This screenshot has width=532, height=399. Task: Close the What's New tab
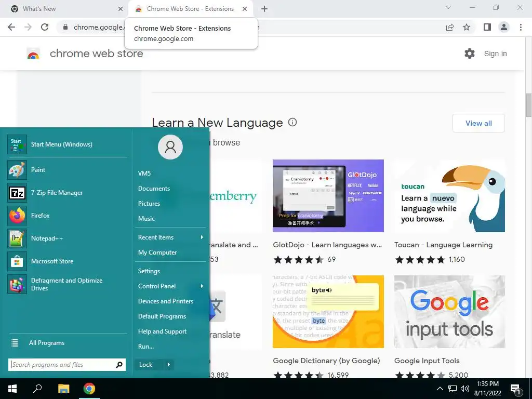[x=121, y=9]
